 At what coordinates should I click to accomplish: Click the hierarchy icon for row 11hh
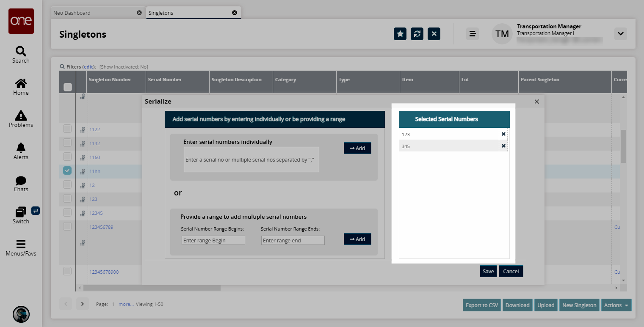(x=83, y=172)
